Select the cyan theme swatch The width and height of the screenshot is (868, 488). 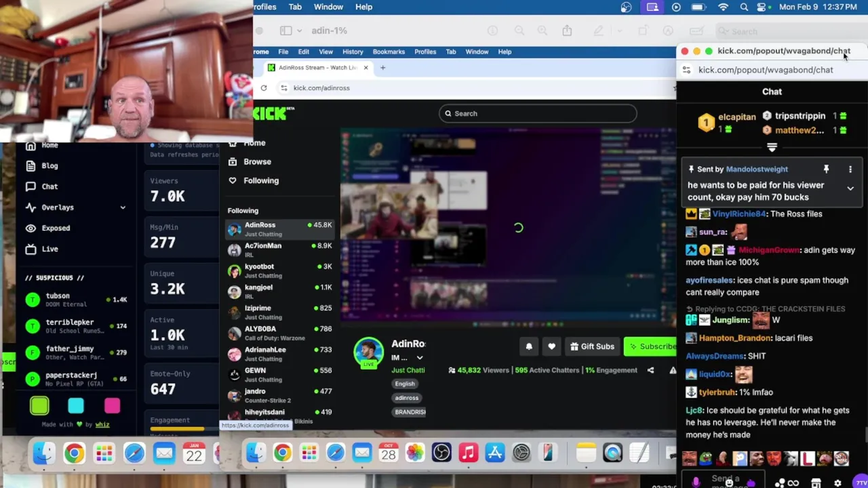point(76,405)
